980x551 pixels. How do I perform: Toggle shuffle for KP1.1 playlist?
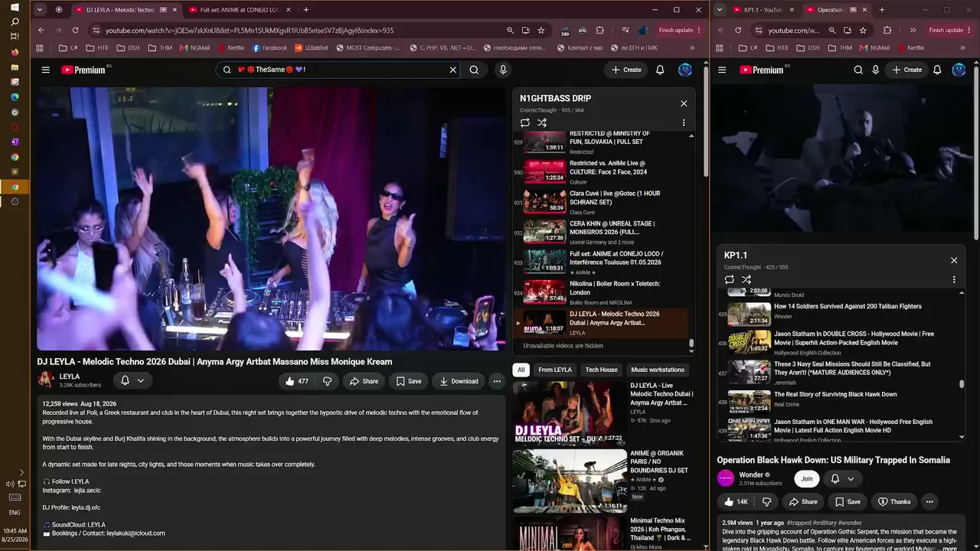[746, 279]
